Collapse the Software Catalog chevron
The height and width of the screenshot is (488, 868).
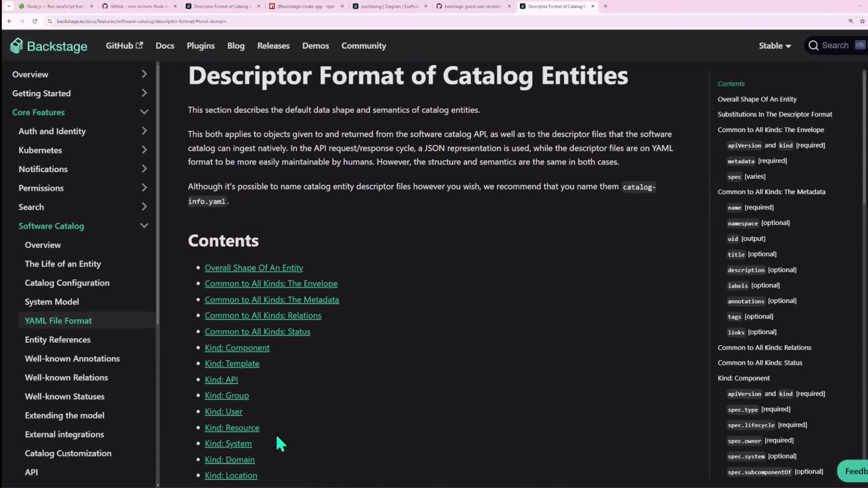(144, 226)
